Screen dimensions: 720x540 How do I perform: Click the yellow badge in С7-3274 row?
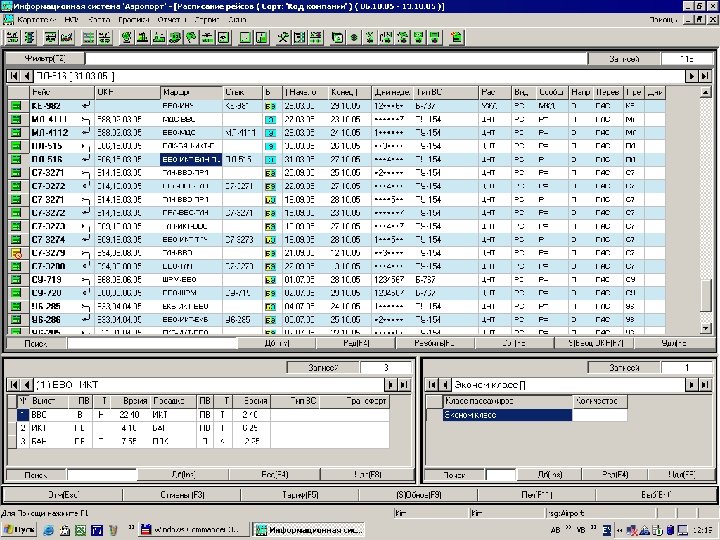tap(269, 240)
